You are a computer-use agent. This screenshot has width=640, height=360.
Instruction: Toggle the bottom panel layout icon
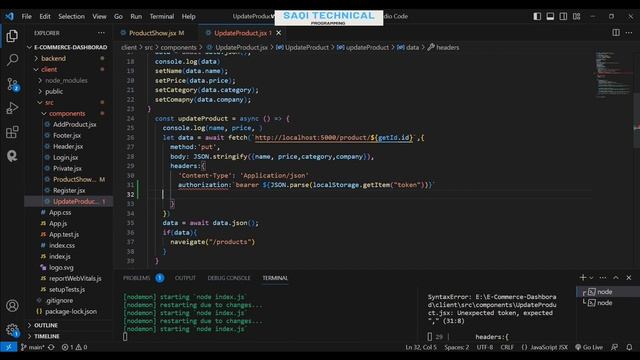click(550, 16)
